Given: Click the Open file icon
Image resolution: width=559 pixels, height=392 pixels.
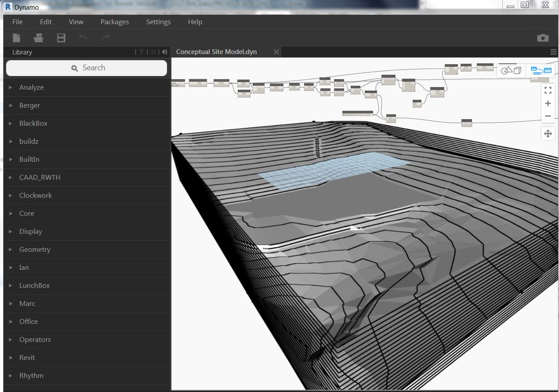Looking at the screenshot, I should click(39, 38).
